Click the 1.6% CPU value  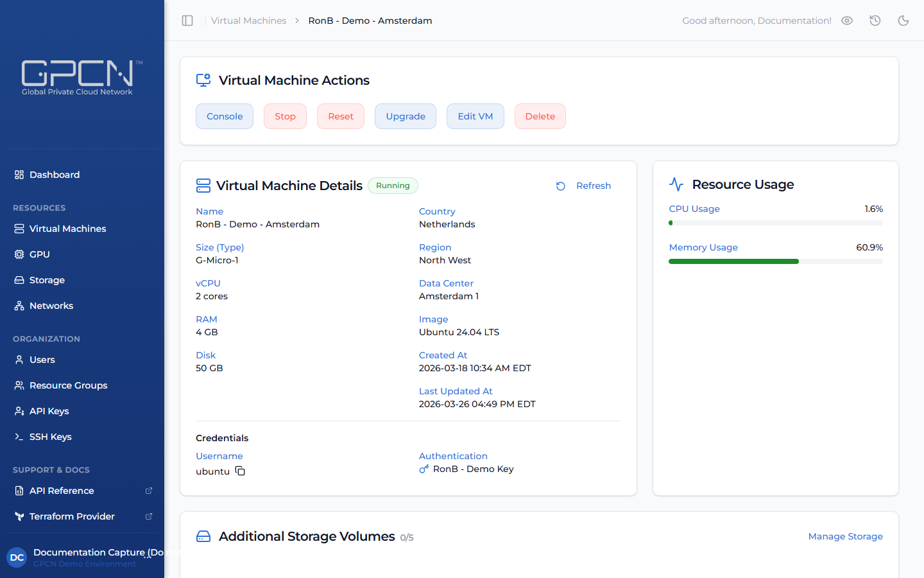point(873,209)
